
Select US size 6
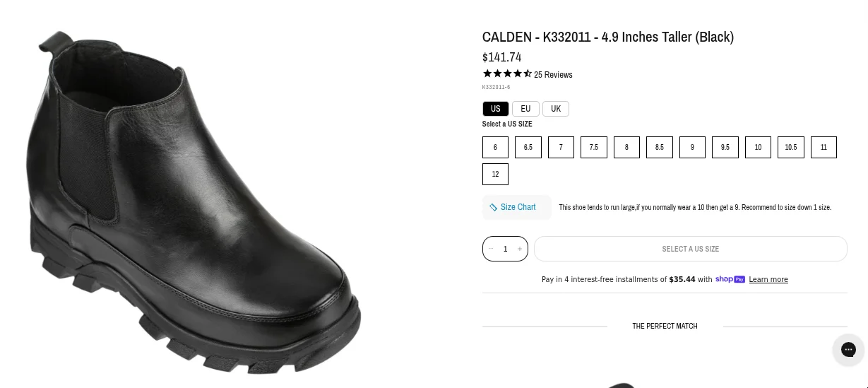coord(495,147)
